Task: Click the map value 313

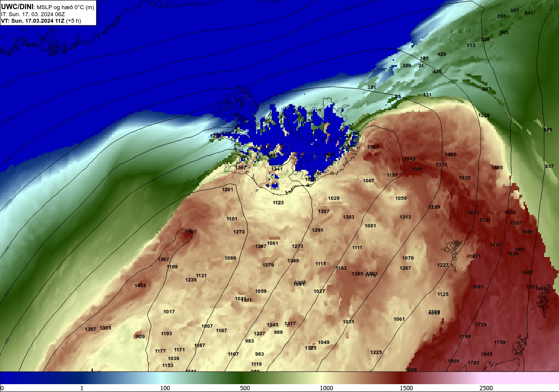Action: click(471, 45)
